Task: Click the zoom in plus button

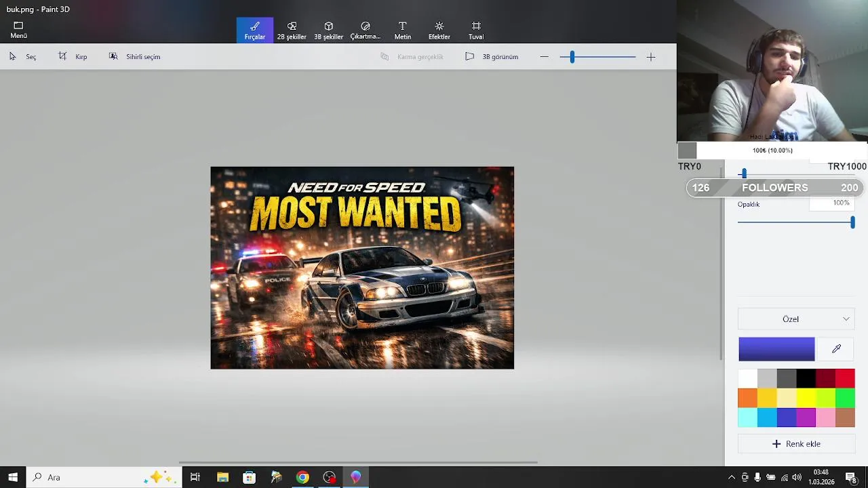Action: pos(651,57)
